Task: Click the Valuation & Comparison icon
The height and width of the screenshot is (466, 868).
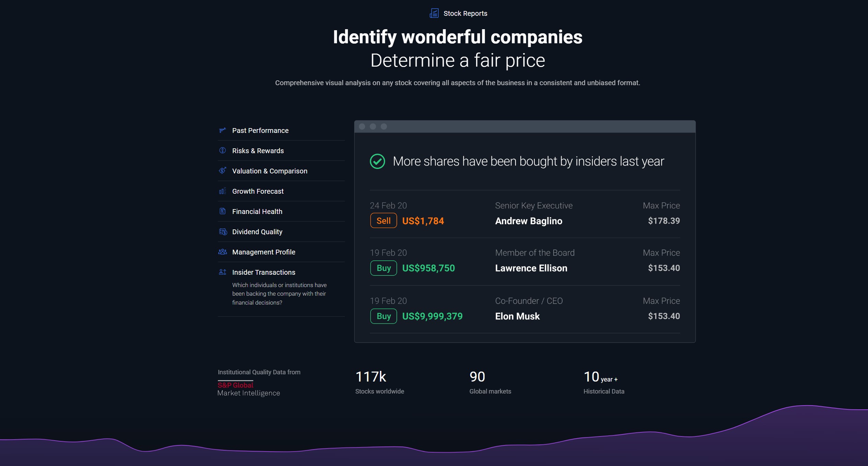Action: pyautogui.click(x=222, y=171)
